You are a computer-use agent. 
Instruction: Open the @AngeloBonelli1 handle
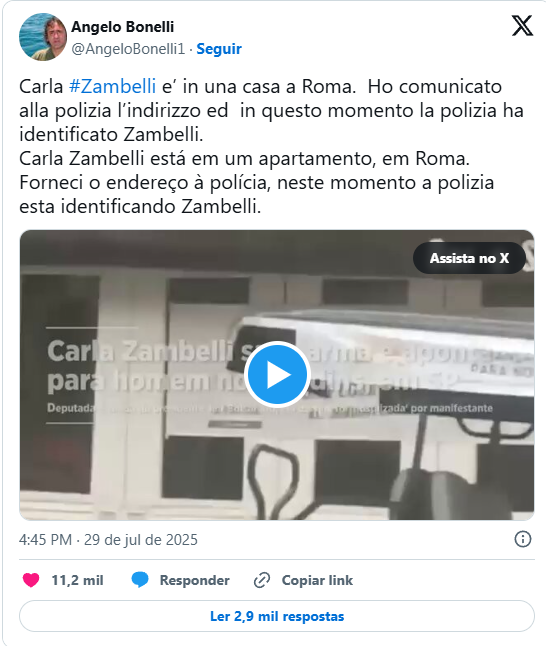(x=128, y=49)
